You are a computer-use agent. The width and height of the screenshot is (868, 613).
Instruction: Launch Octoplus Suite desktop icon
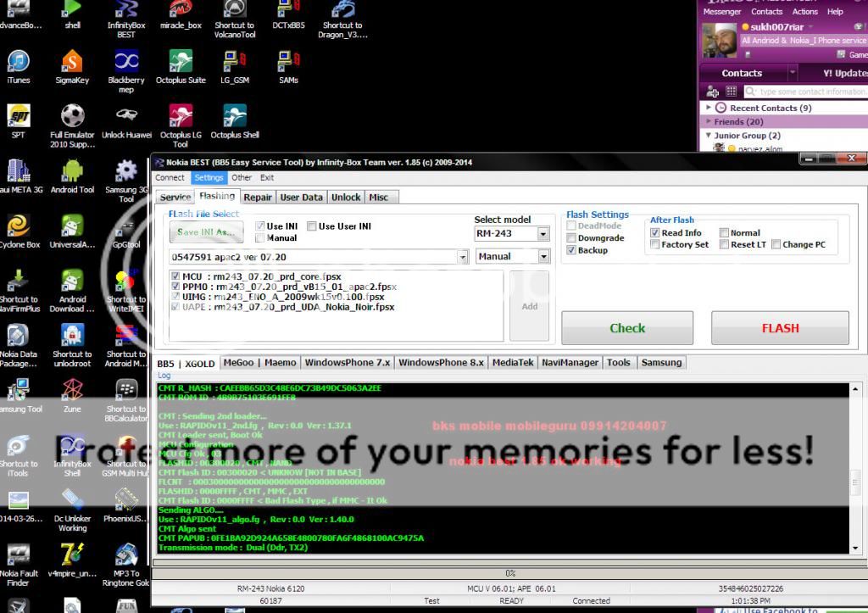click(x=181, y=66)
